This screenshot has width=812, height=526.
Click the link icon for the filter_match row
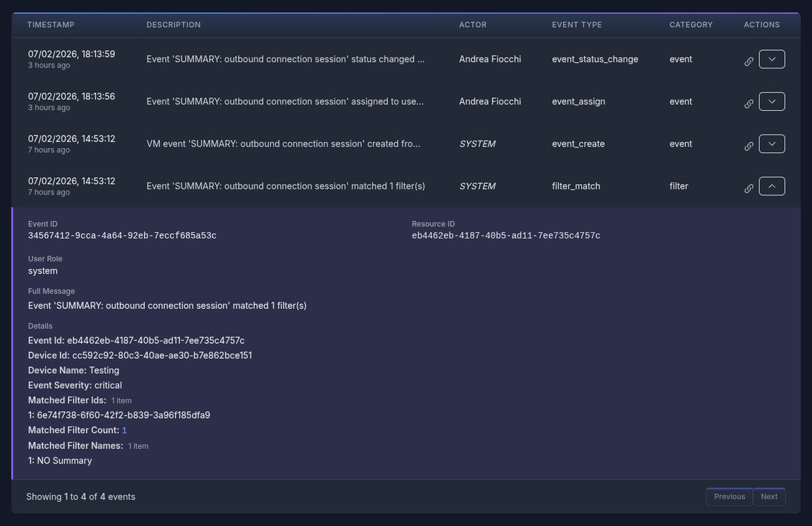click(x=748, y=187)
